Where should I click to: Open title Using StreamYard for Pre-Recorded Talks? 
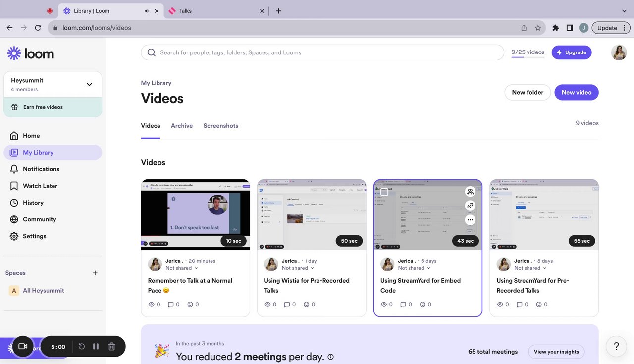(533, 286)
